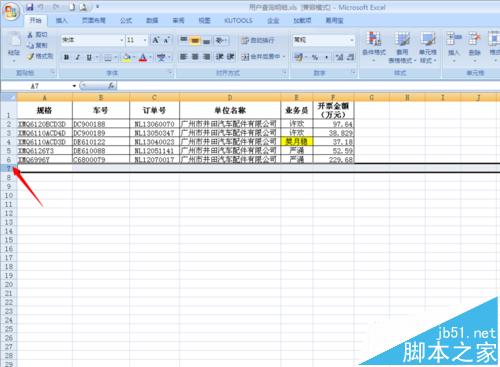Image resolution: width=500 pixels, height=367 pixels.
Task: Decrease font size with the small A icon
Action: [167, 40]
